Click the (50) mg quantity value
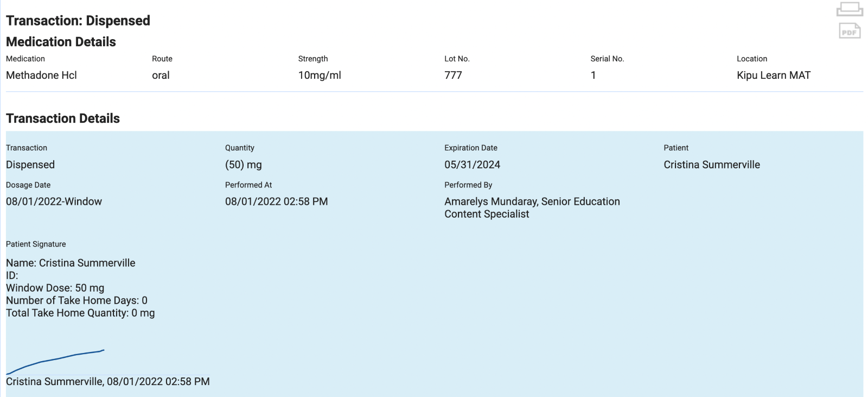 pos(243,165)
